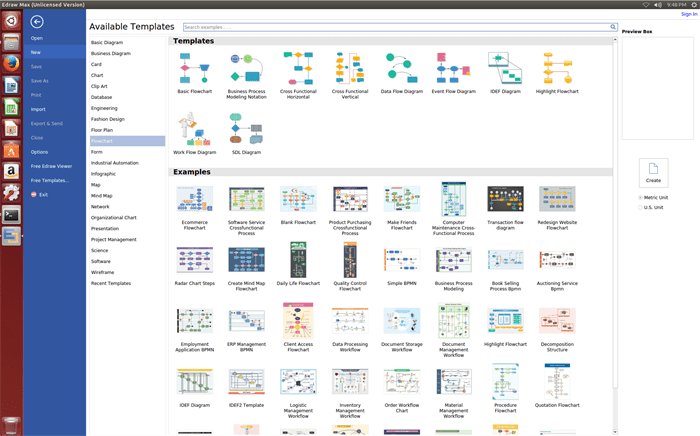700x436 pixels.
Task: Click the Edraw Max dock icon
Action: click(11, 237)
